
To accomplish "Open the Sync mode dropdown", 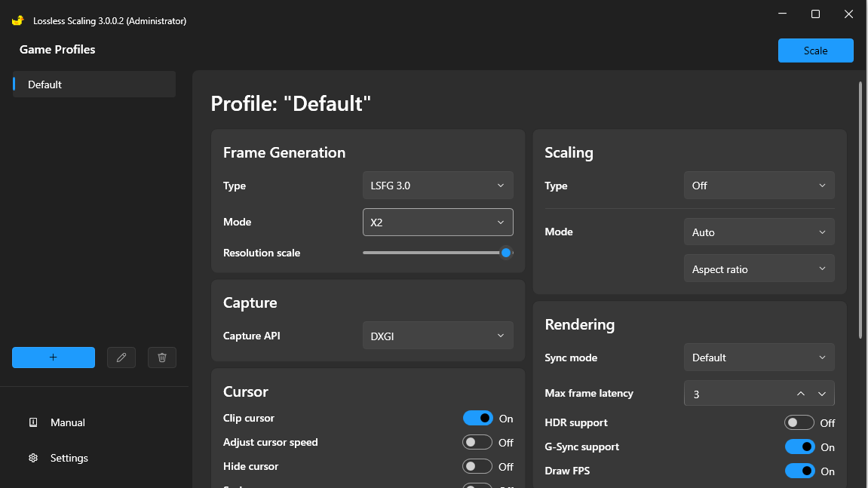I will tap(759, 358).
